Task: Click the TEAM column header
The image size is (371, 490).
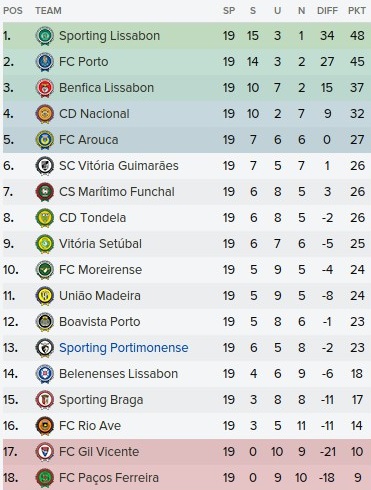Action: point(48,11)
